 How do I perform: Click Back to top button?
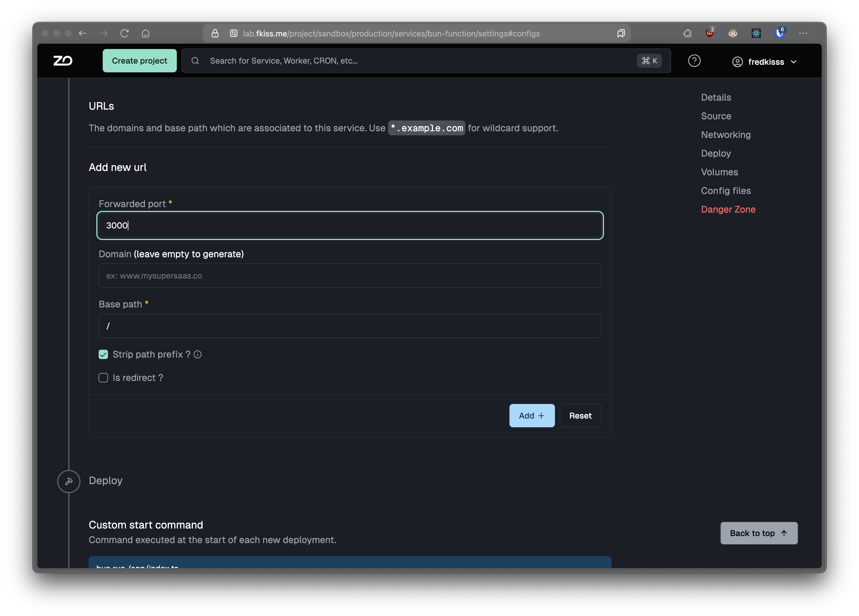click(x=759, y=533)
